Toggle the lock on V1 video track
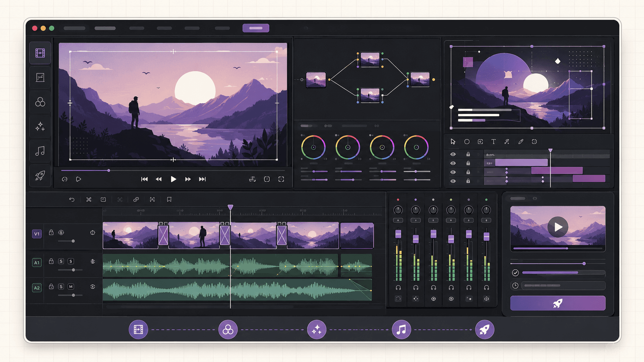 click(x=51, y=232)
